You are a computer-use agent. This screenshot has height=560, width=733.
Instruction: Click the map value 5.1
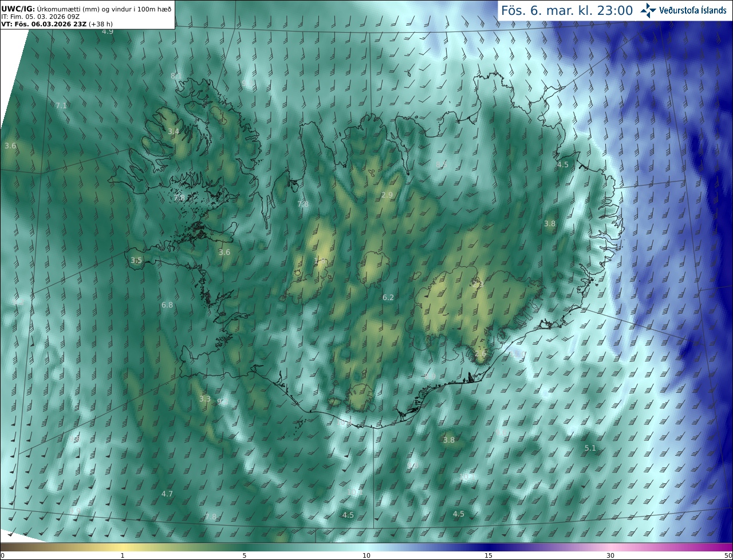pyautogui.click(x=590, y=448)
